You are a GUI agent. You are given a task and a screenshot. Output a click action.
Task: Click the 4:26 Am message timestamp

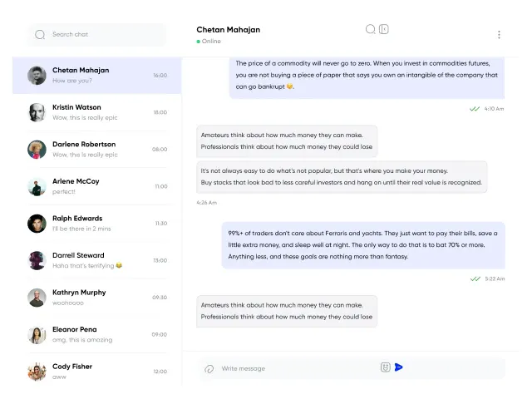[207, 203]
